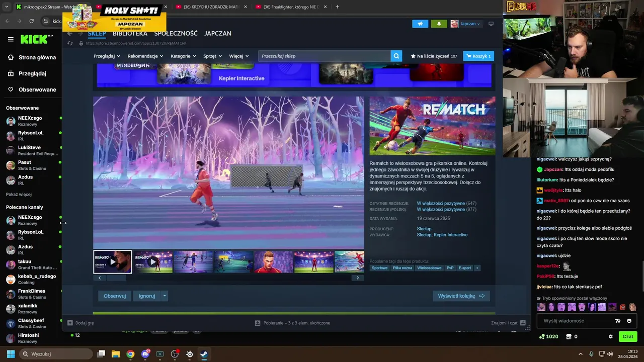Viewport: 644px width, 362px height.
Task: Click the Wieloosobowe tag
Action: coord(429,268)
